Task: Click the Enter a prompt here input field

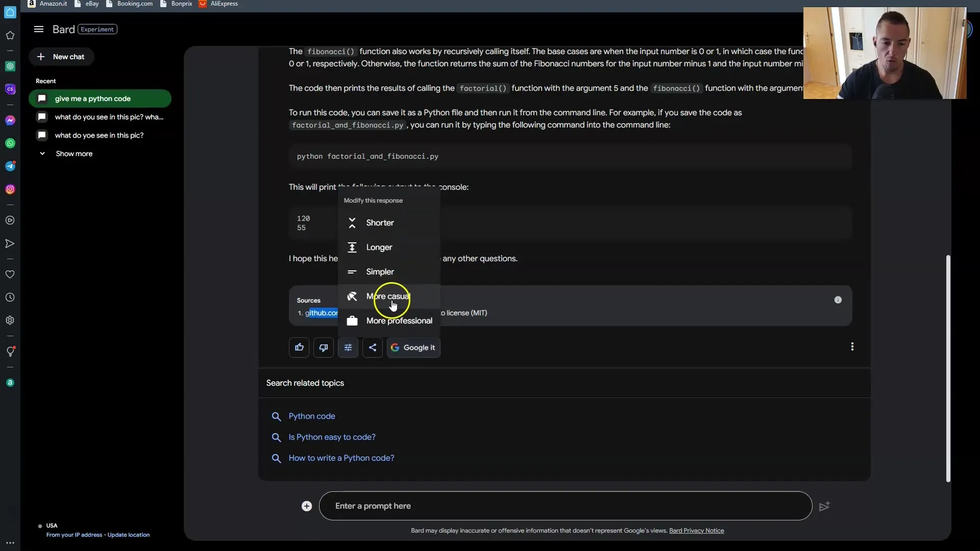Action: [565, 506]
